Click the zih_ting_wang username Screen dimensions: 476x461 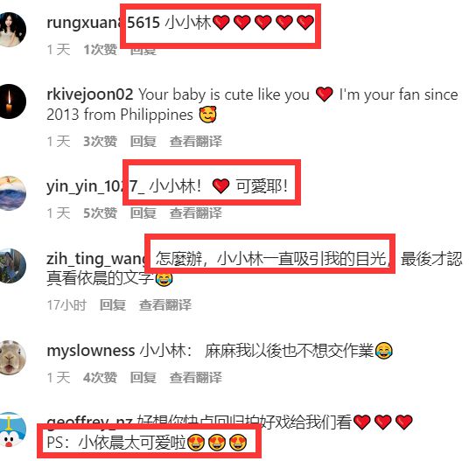[96, 259]
